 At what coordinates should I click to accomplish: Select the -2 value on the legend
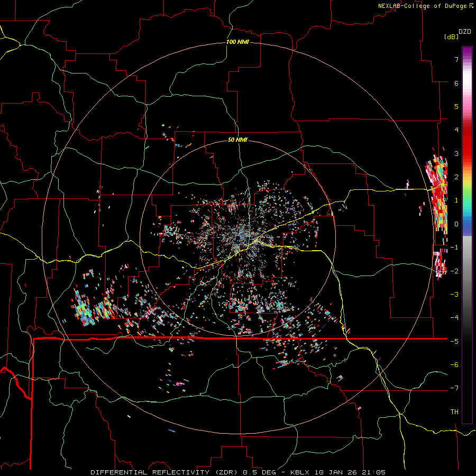coord(454,271)
